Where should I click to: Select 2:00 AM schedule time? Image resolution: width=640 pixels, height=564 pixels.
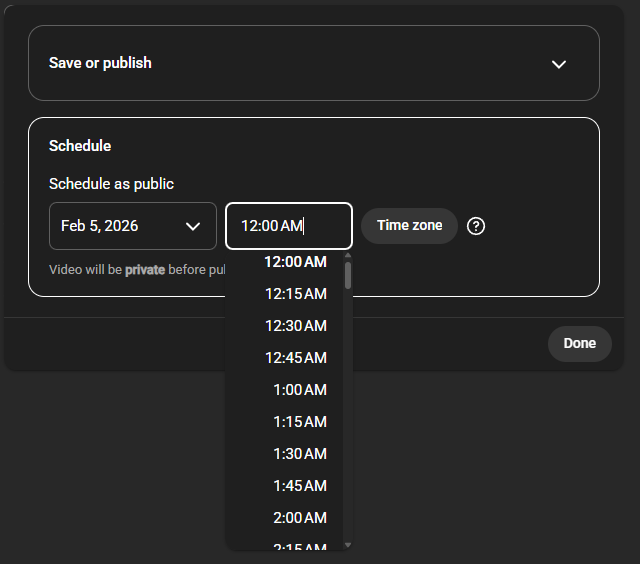point(299,518)
